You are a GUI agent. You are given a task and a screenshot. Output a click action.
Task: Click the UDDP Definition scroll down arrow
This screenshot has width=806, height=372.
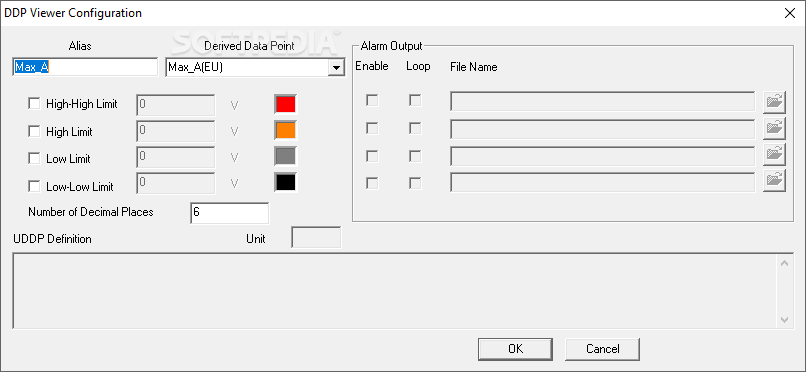(x=784, y=319)
